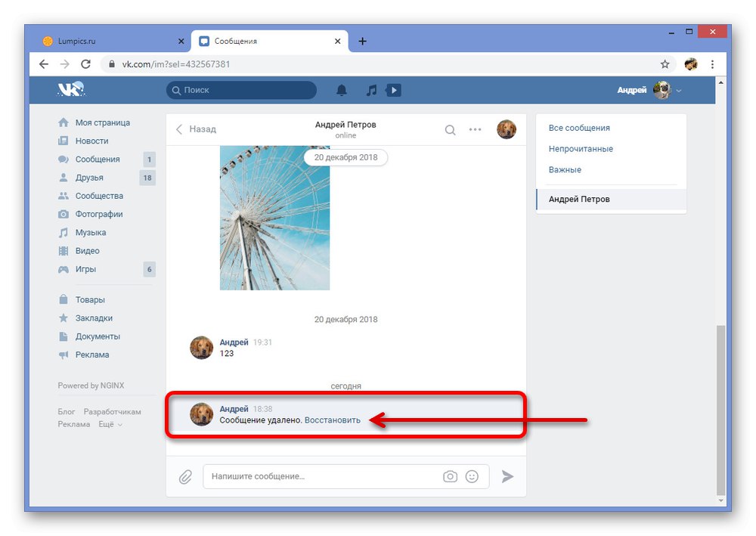This screenshot has width=756, height=536.
Task: Show Непрочитанные messages
Action: click(581, 149)
